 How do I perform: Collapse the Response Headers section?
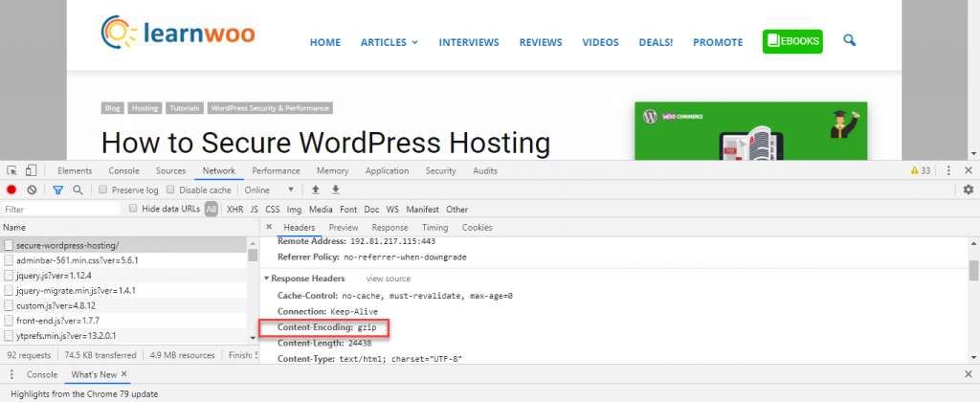coord(267,279)
